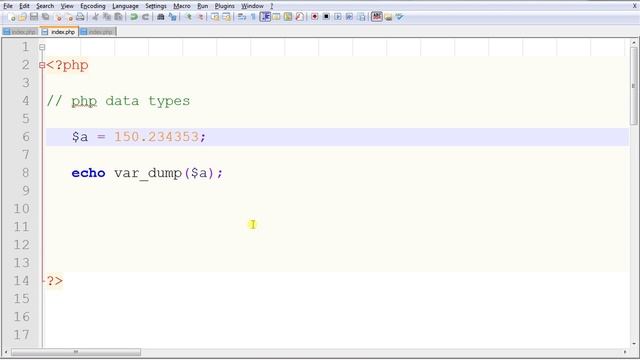This screenshot has width=640, height=360.
Task: Toggle synchronize horizontal scrolling
Action: tap(226, 17)
